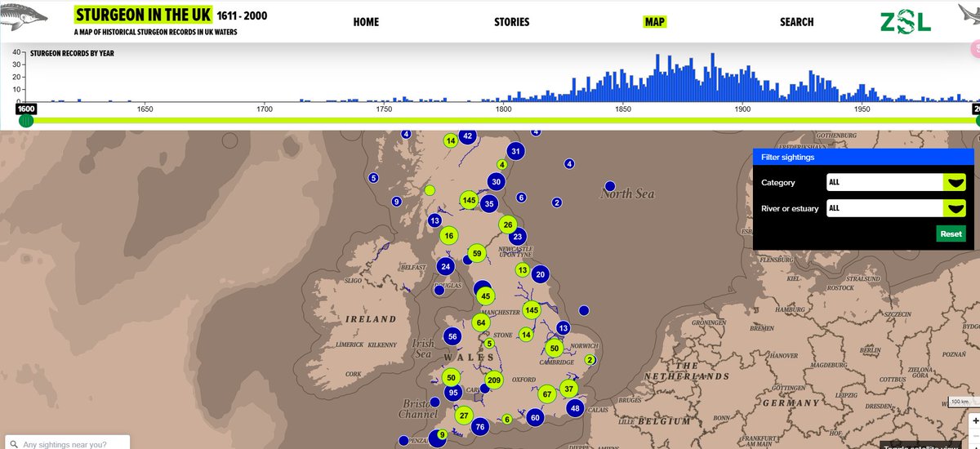This screenshot has width=980, height=449.
Task: Open the green 27 cluster marker
Action: point(464,416)
